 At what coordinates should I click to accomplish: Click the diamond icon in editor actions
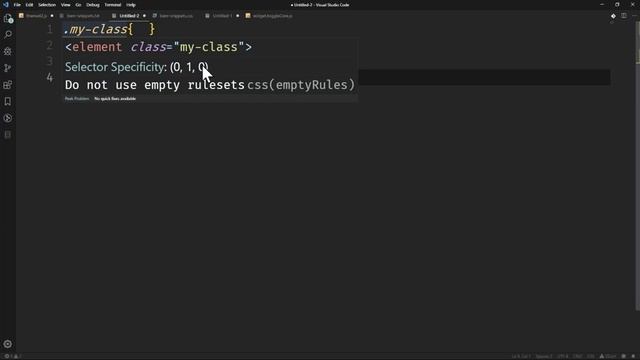613,16
